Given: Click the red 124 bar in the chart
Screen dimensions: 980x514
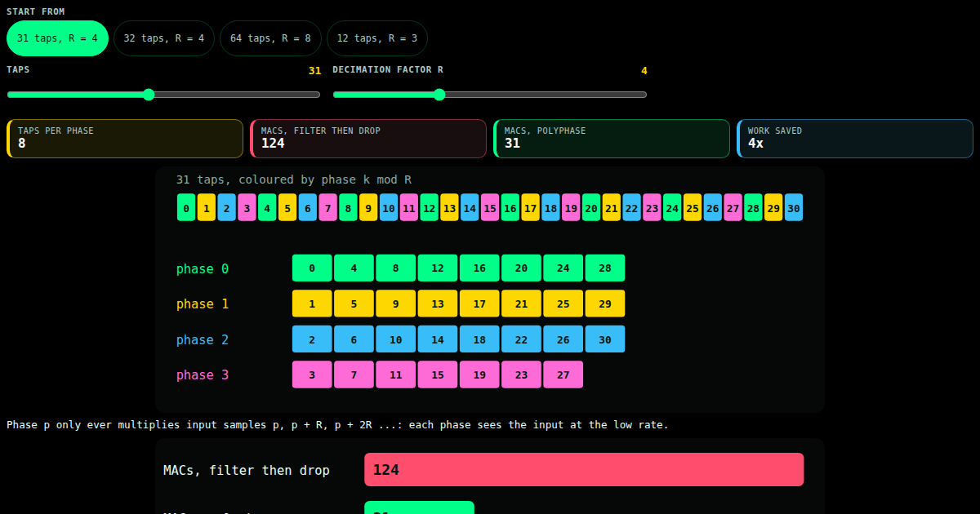Looking at the screenshot, I should click(x=584, y=469).
